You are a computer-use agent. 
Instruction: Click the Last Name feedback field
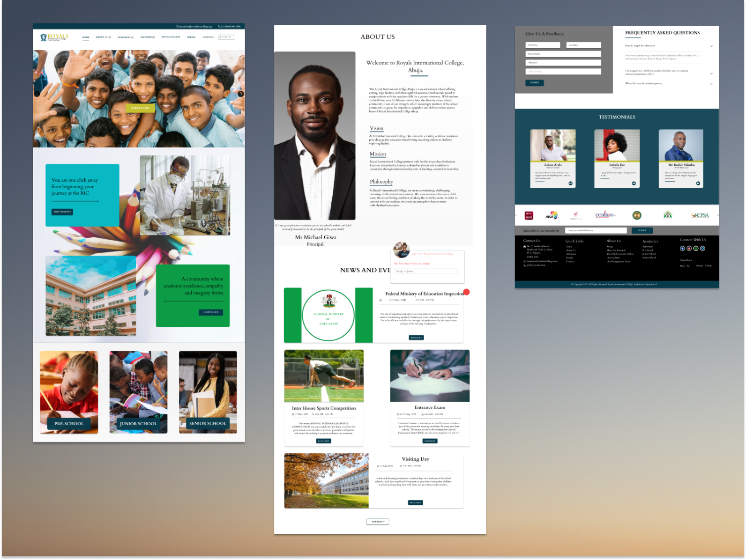coord(584,45)
